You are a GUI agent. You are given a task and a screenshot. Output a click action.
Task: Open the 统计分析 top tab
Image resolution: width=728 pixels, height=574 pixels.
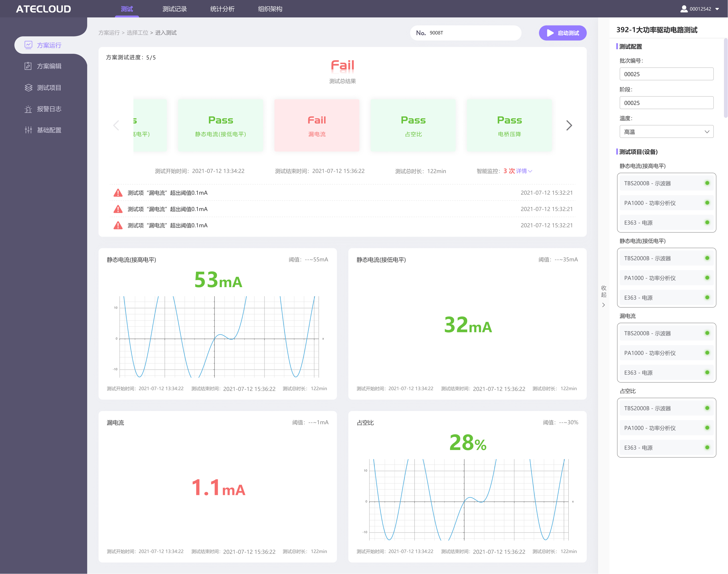click(x=222, y=9)
